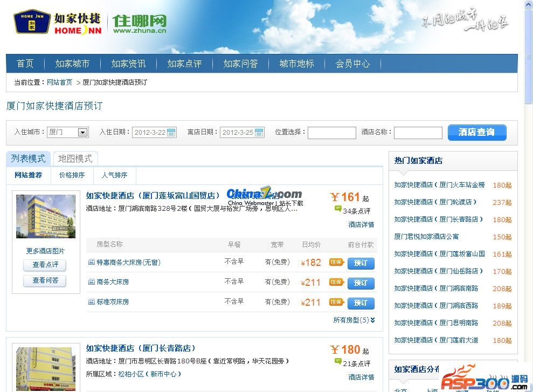Click 查看问答 button
533x392 pixels.
45,280
